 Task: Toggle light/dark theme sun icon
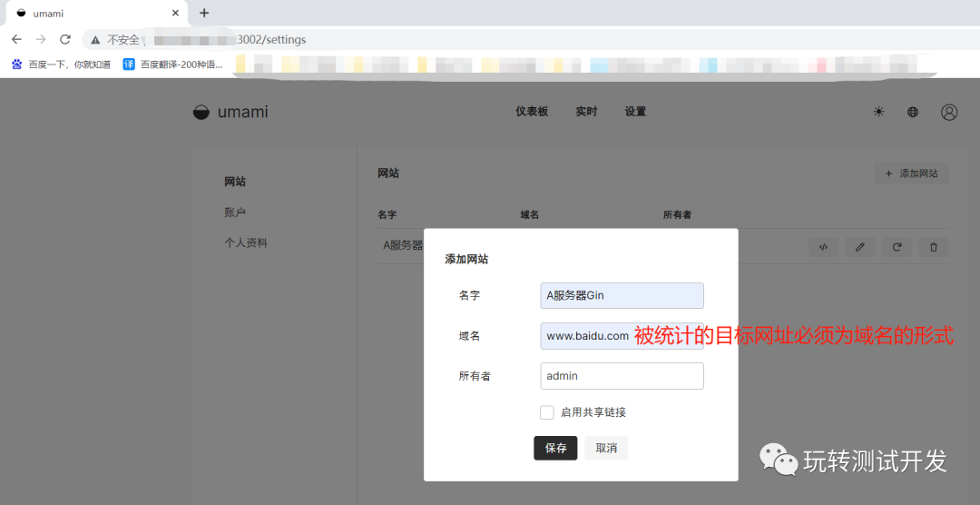click(878, 112)
